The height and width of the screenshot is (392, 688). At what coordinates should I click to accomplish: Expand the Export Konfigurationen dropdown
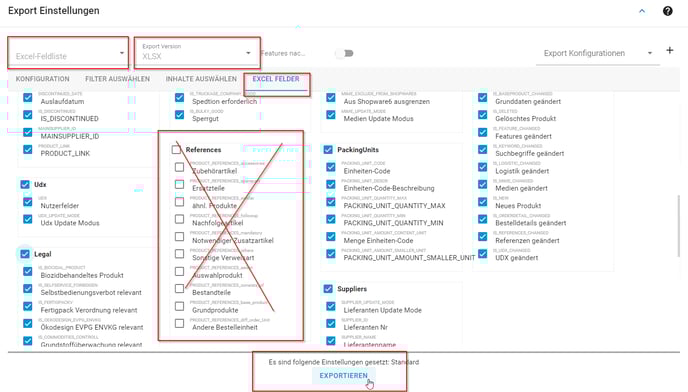click(598, 54)
